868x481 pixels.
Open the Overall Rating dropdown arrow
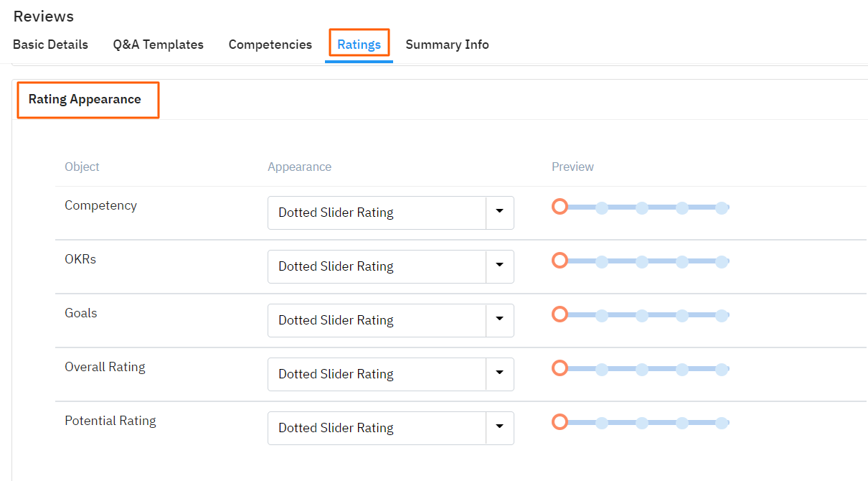pos(499,374)
